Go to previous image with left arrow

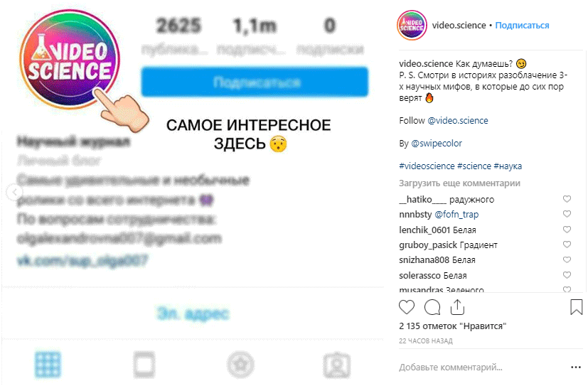(x=15, y=193)
